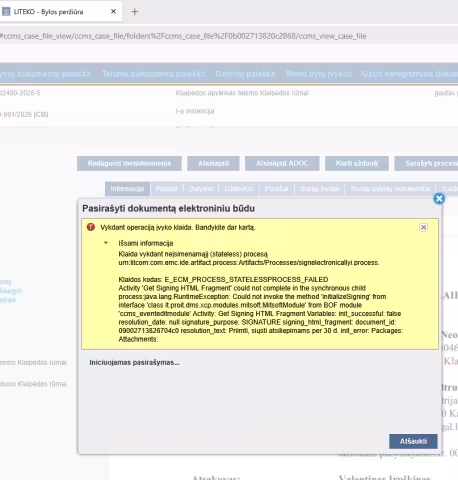This screenshot has width=458, height=480.
Task: Click Redaguoti metaduomenis button
Action: [x=129, y=163]
